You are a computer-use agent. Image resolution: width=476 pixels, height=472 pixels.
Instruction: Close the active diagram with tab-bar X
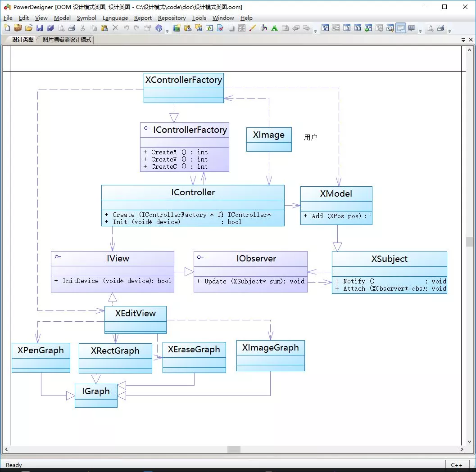(471, 40)
